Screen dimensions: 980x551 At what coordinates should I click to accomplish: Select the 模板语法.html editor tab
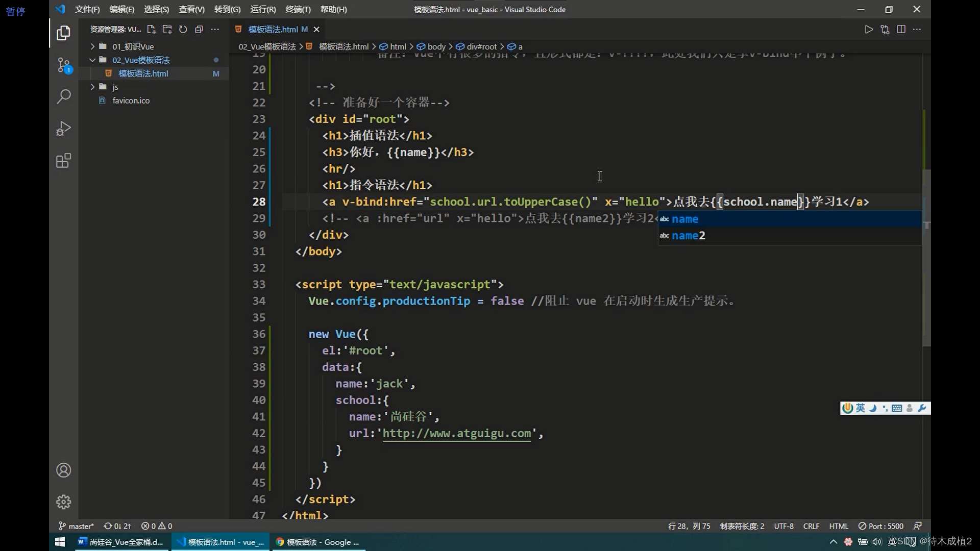point(277,30)
